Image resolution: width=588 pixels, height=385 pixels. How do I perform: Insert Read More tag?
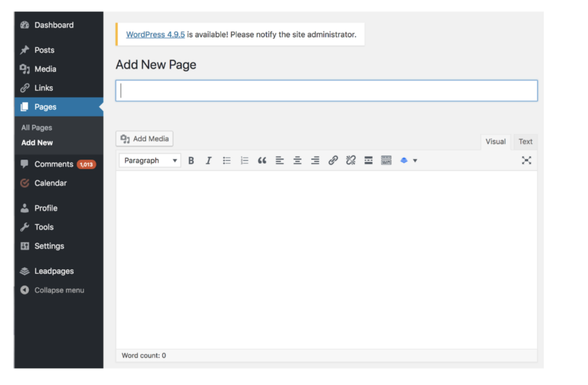pyautogui.click(x=368, y=160)
